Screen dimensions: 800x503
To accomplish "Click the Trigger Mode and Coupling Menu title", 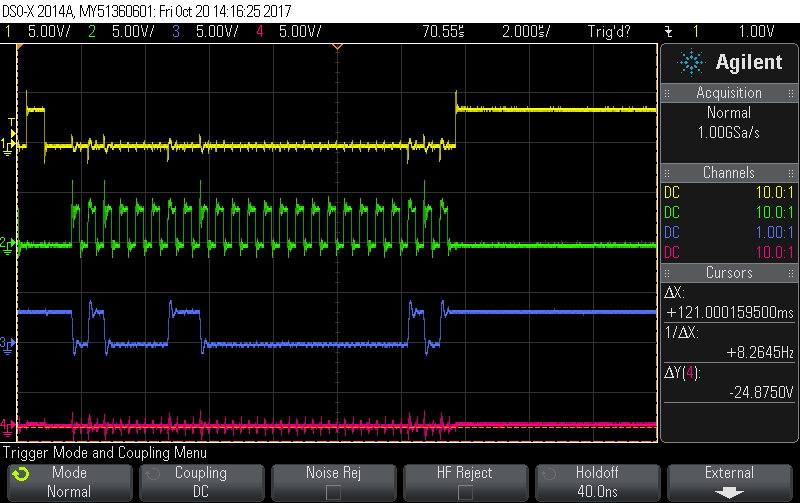I will coord(105,452).
